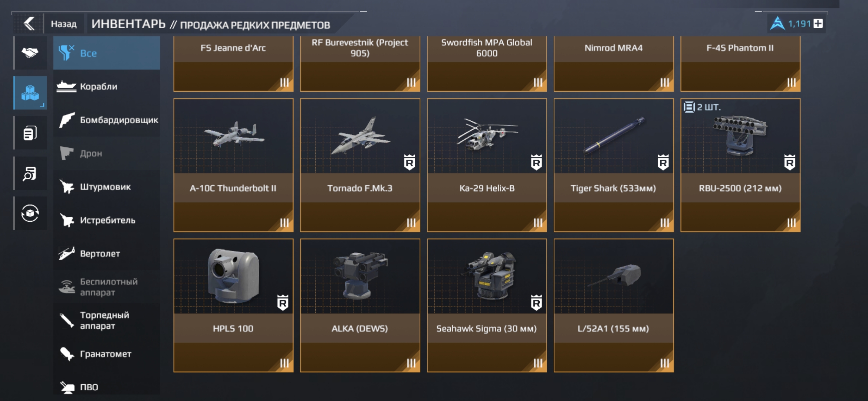The height and width of the screenshot is (401, 868).
Task: Pick the Ka-29 Helix-B helicopter card
Action: tap(487, 165)
